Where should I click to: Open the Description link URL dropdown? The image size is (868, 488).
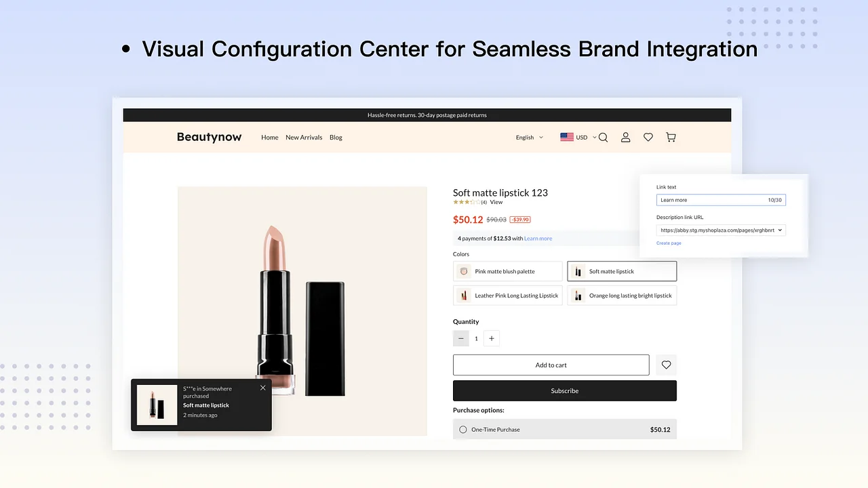click(721, 230)
